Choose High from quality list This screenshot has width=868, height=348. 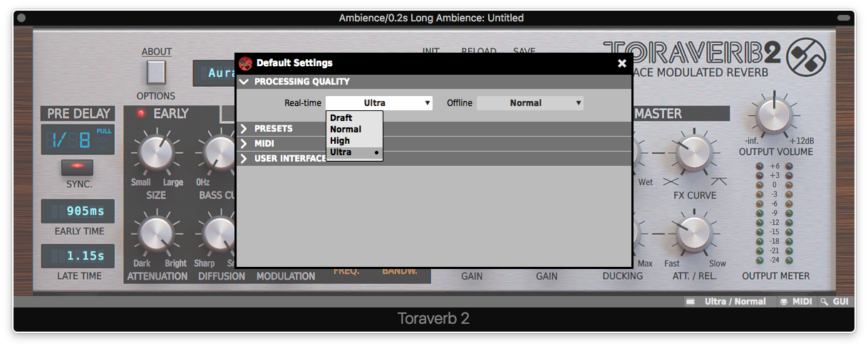tap(354, 141)
